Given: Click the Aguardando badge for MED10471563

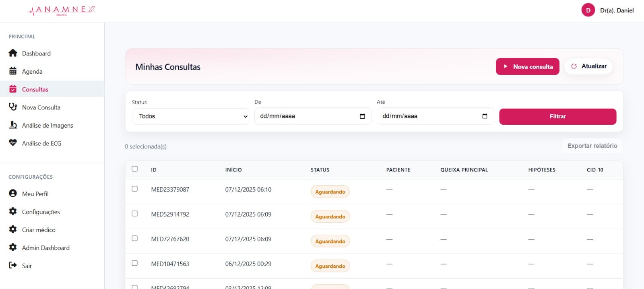Looking at the screenshot, I should (x=330, y=266).
